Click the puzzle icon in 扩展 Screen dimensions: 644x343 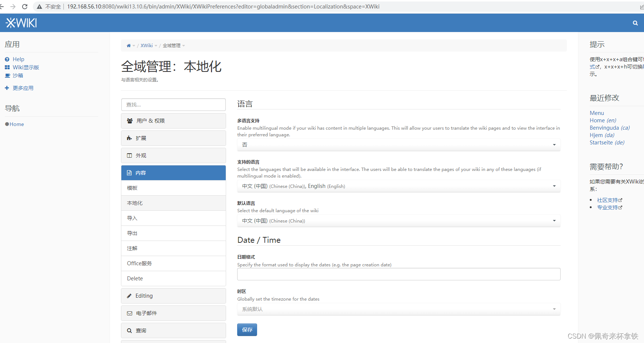129,138
